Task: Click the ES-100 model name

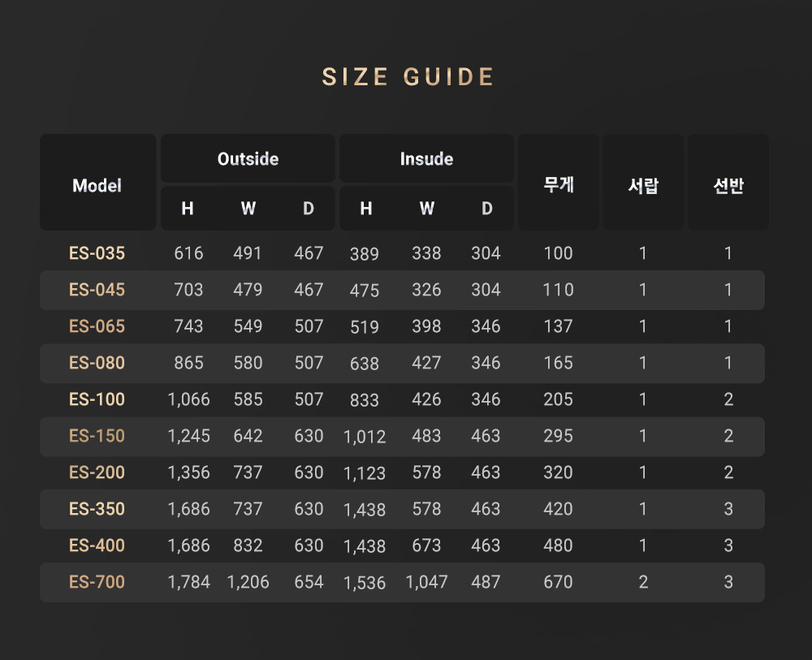Action: tap(97, 399)
